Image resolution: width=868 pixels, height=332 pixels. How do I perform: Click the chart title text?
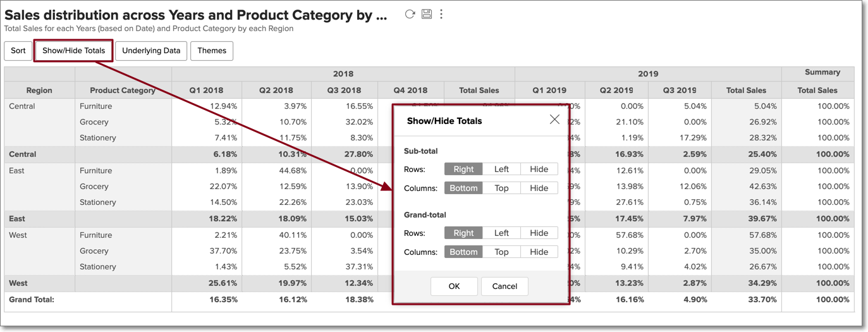coord(195,15)
